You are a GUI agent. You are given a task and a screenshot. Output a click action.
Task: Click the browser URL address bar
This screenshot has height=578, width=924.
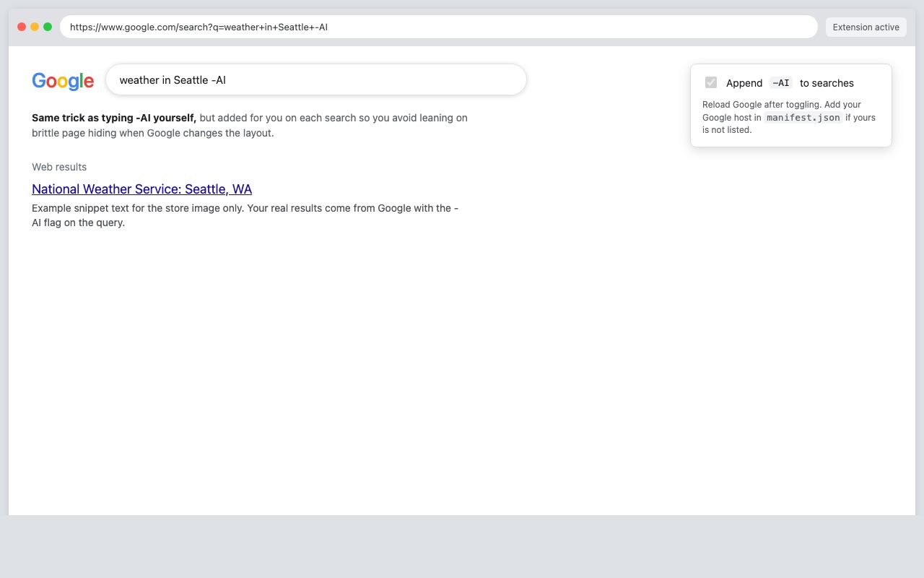[439, 27]
